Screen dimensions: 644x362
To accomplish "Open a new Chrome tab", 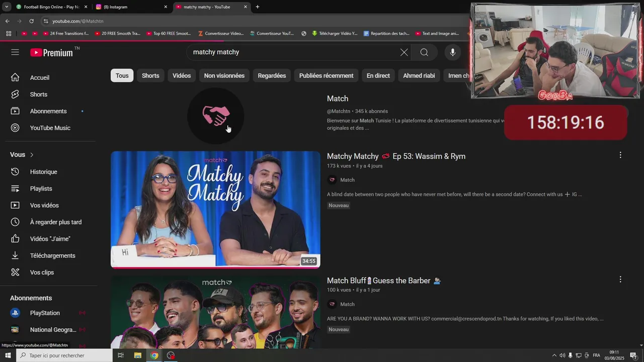I will pos(258,7).
